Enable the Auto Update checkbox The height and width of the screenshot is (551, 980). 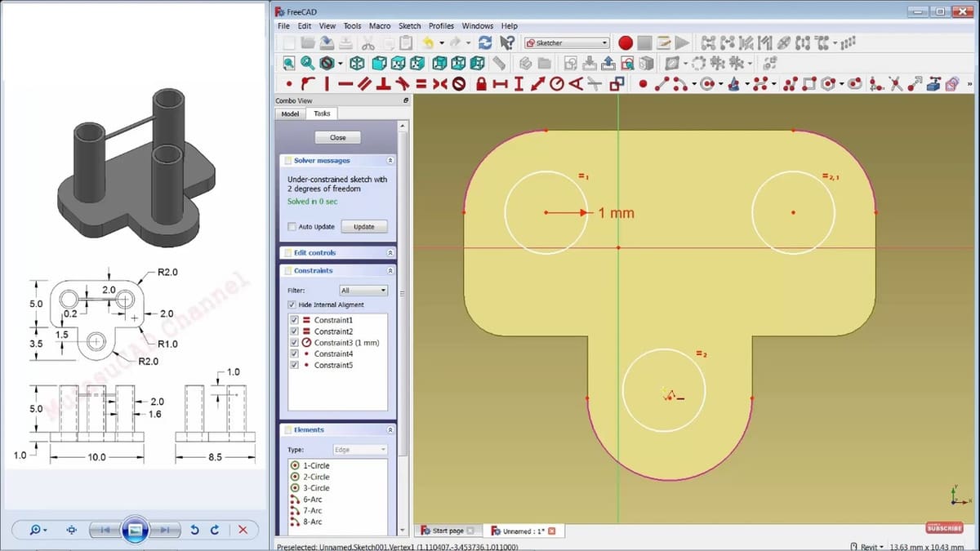point(292,227)
